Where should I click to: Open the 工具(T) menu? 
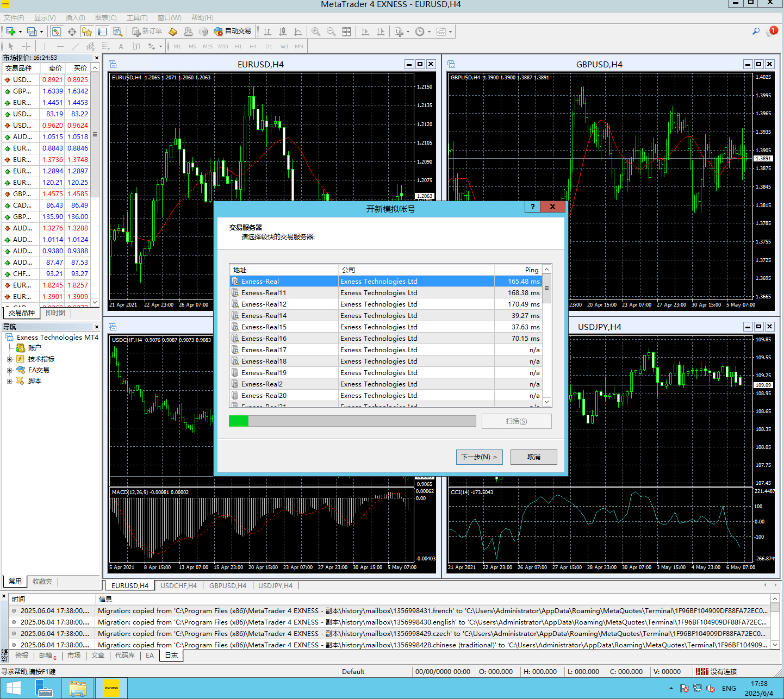click(x=137, y=18)
